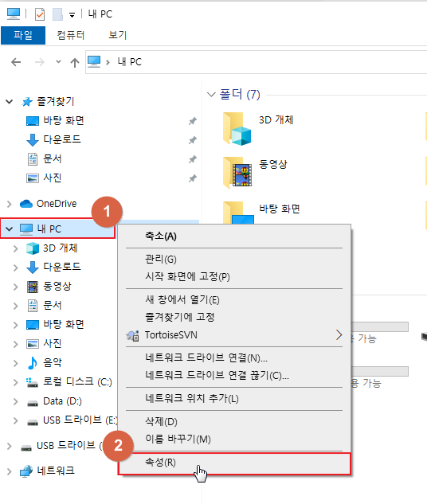This screenshot has height=504, width=427.
Task: Select Data (D:) drive in tree
Action: [x=62, y=401]
